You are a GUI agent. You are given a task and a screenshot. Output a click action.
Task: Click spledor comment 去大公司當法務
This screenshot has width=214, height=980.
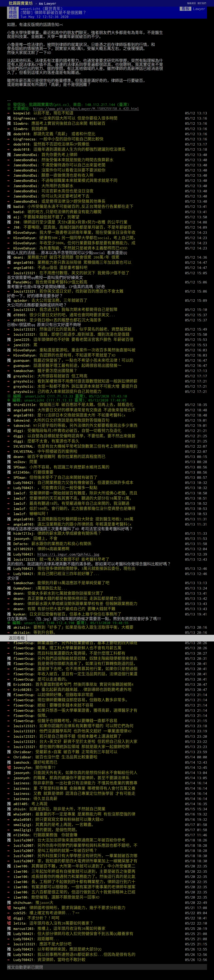(x=59, y=301)
